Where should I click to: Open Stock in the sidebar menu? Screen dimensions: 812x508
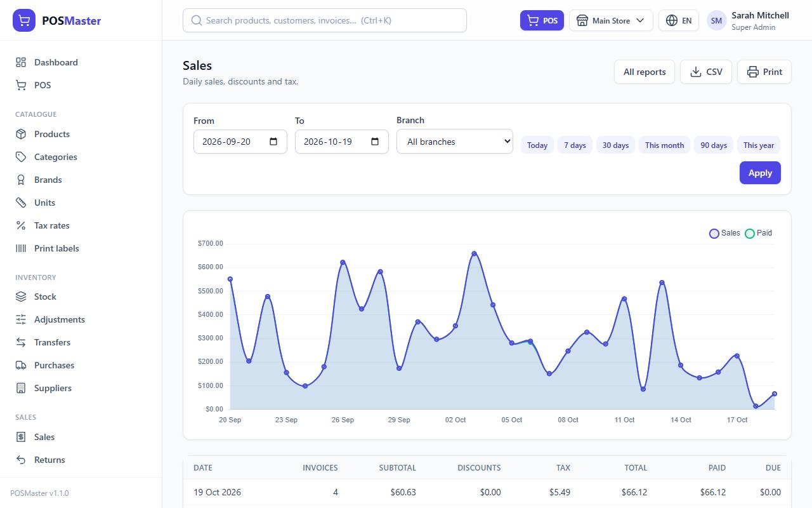coord(81,297)
